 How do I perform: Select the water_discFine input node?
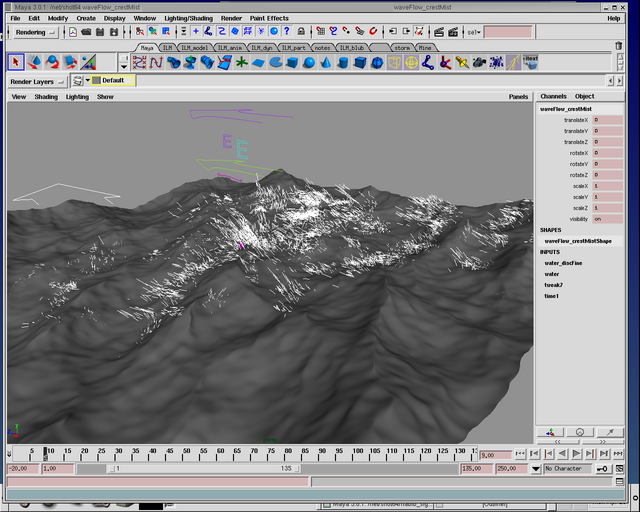pyautogui.click(x=563, y=263)
